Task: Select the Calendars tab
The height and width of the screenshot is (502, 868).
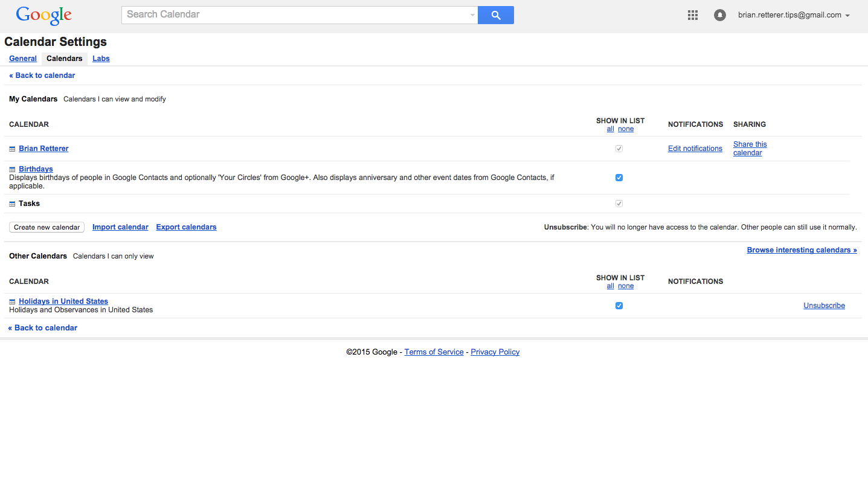Action: (65, 59)
